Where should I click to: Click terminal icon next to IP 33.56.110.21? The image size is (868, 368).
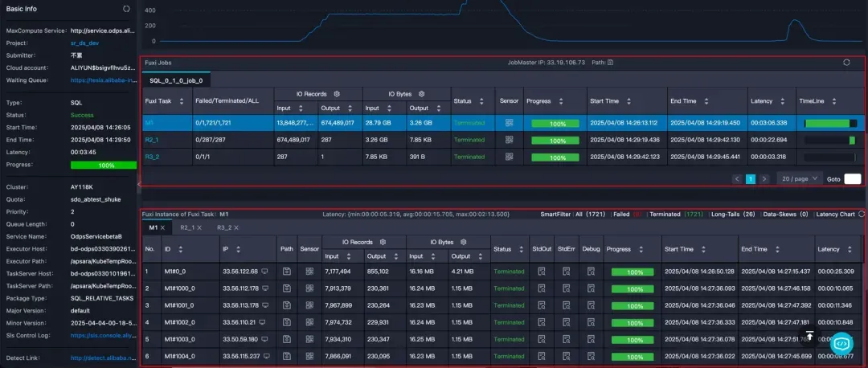(x=262, y=322)
